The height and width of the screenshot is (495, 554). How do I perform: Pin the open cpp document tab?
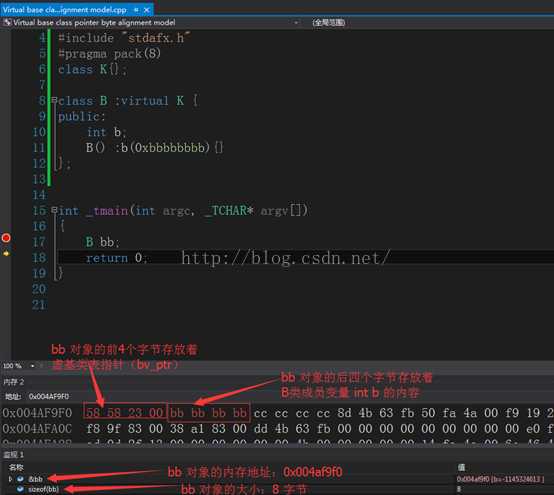(136, 10)
